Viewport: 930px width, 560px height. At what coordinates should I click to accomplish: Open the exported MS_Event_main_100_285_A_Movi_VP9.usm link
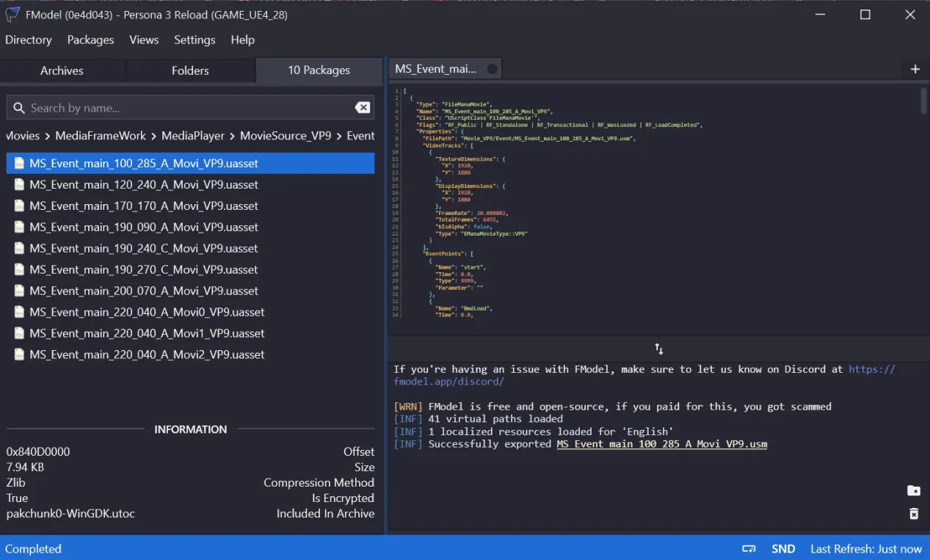coord(661,444)
